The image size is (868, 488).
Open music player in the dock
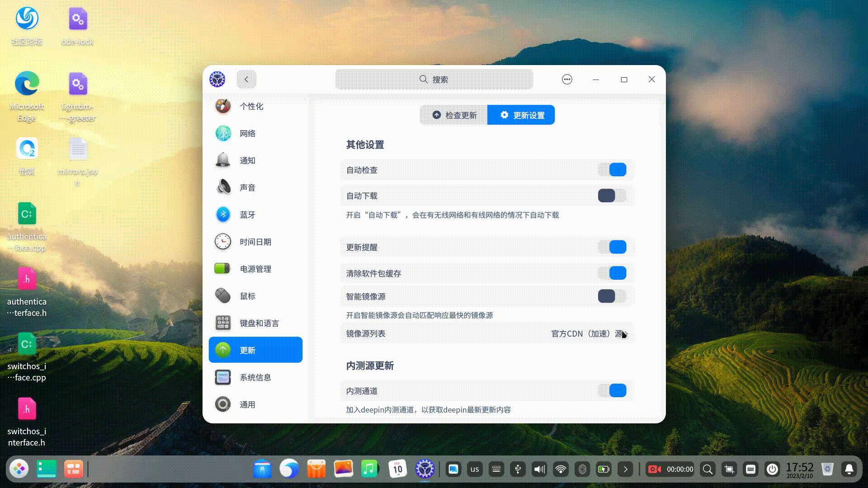tap(369, 469)
